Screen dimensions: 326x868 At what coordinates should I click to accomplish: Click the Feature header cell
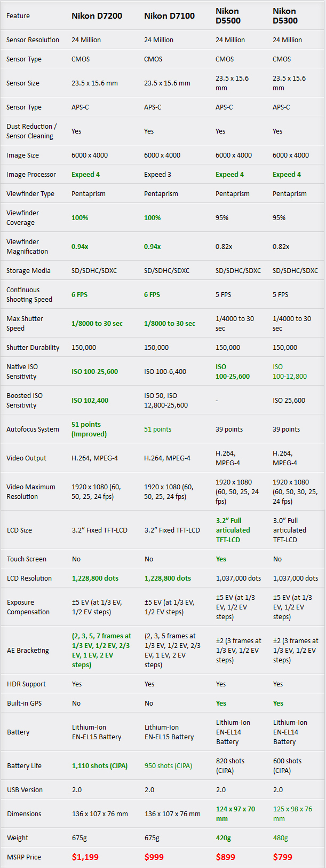[18, 16]
